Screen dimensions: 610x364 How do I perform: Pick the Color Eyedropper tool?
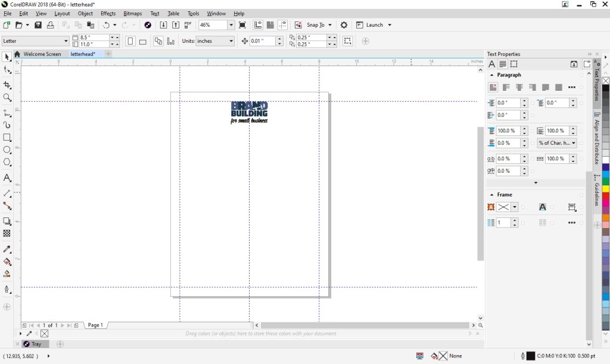click(7, 250)
